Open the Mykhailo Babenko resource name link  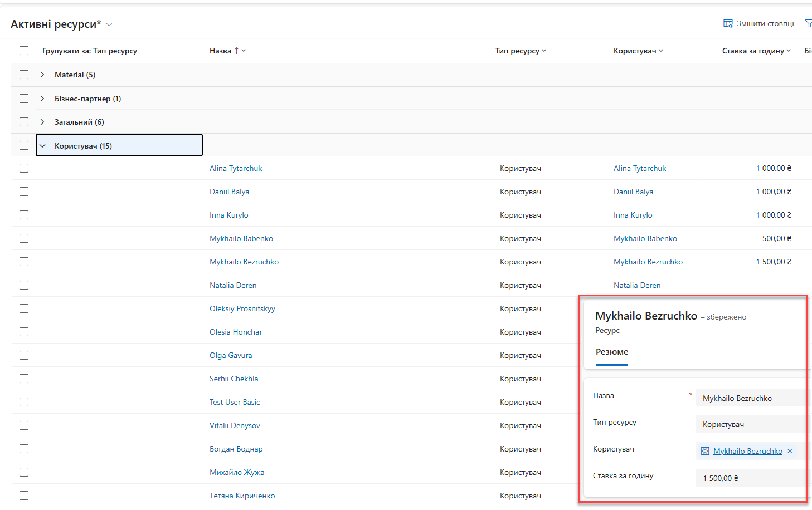241,238
